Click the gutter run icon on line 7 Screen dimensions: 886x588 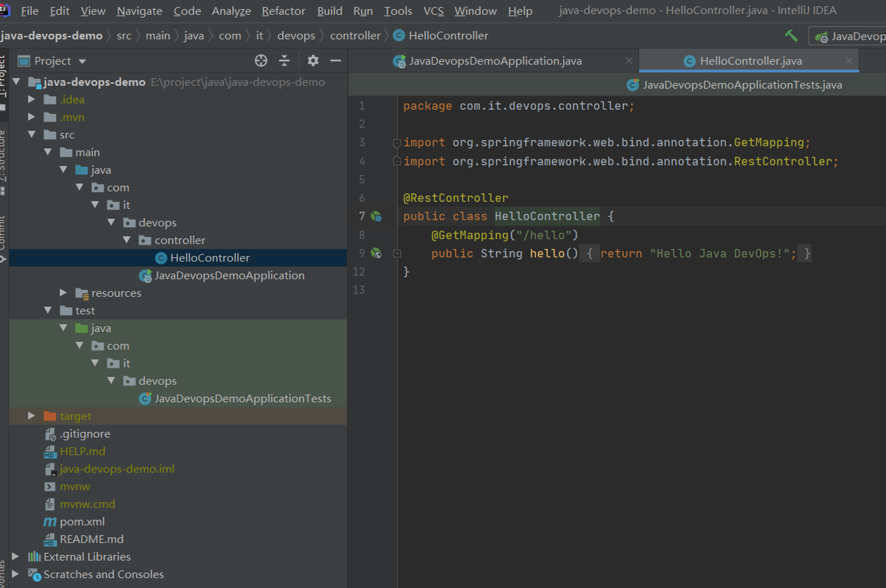tap(376, 217)
